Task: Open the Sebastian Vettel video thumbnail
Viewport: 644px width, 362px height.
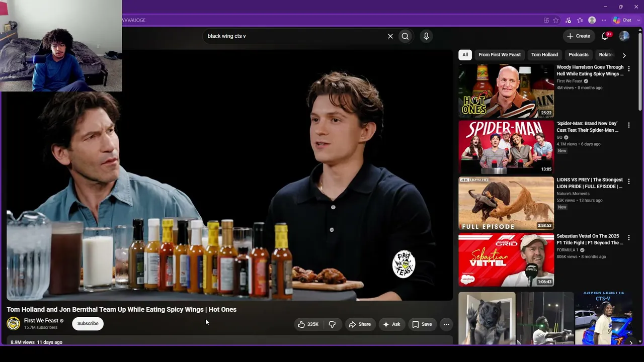Action: click(506, 260)
